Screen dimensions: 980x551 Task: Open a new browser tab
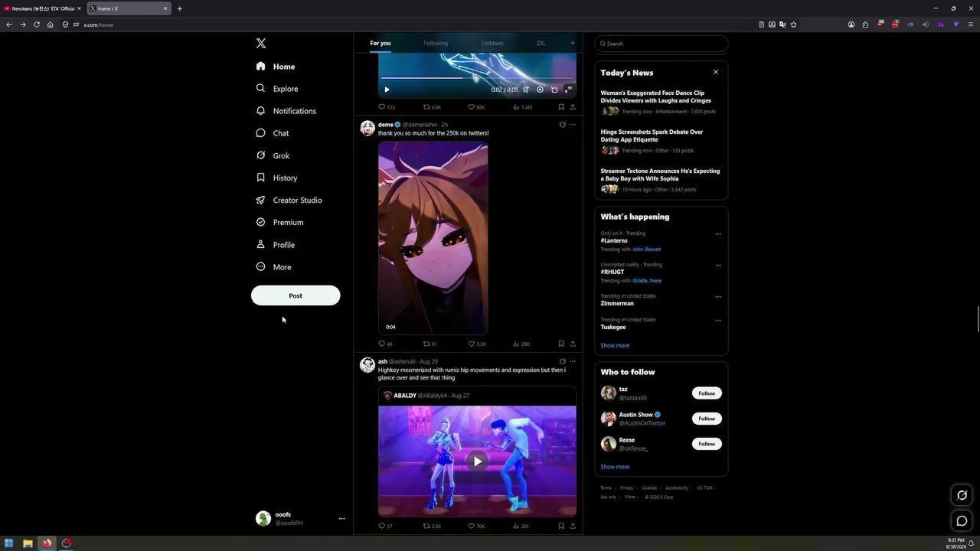(179, 8)
